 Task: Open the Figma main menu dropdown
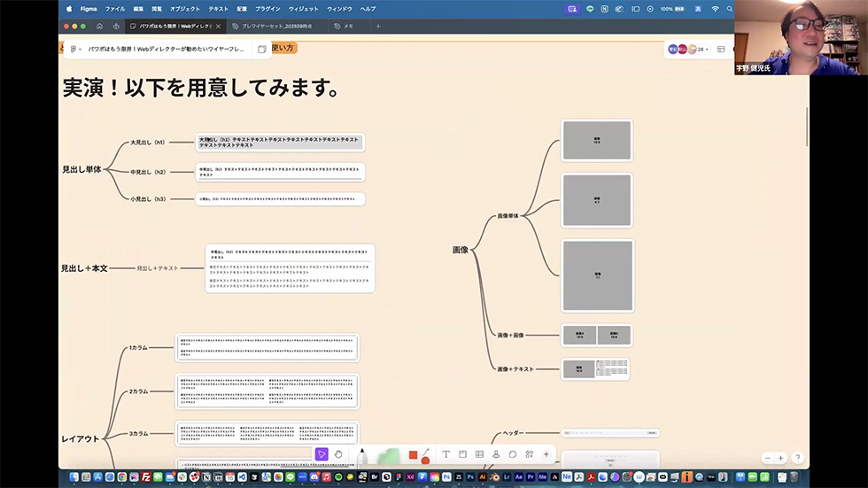click(76, 49)
